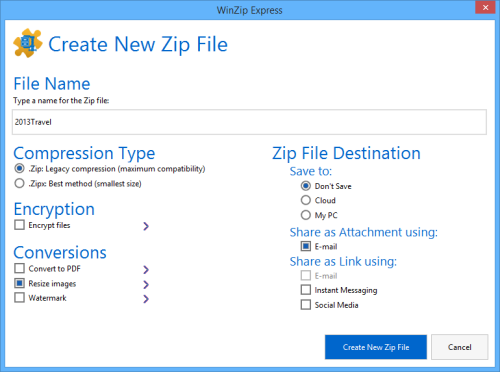Check the Social Media link option
500x372 pixels.
pos(306,305)
